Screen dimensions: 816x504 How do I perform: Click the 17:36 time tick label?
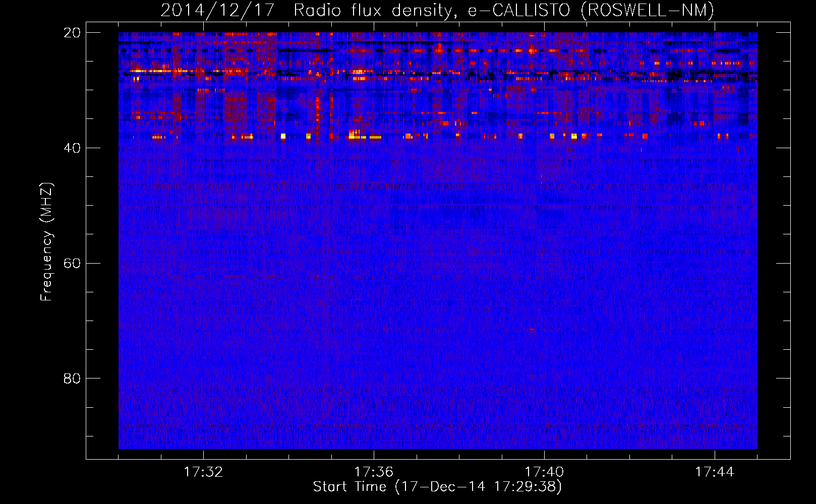point(374,472)
